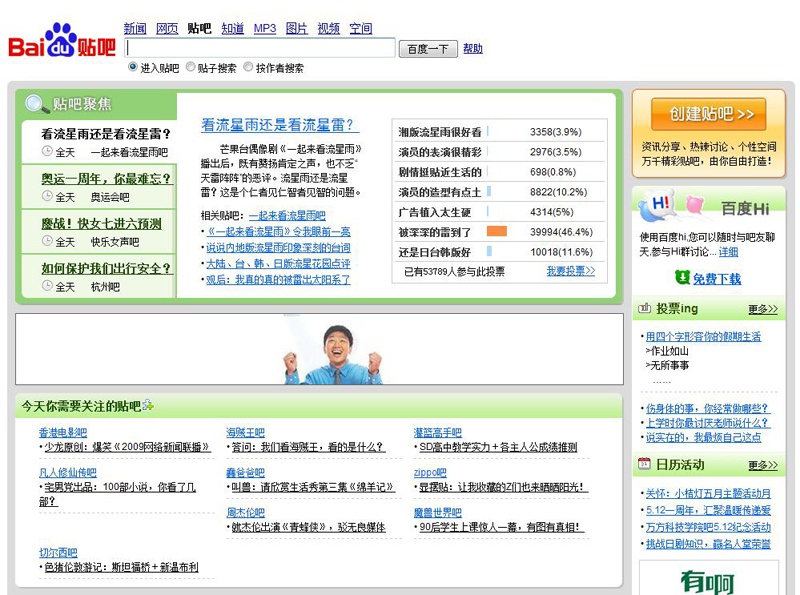Open the 魔兽世界吧 link

(437, 512)
